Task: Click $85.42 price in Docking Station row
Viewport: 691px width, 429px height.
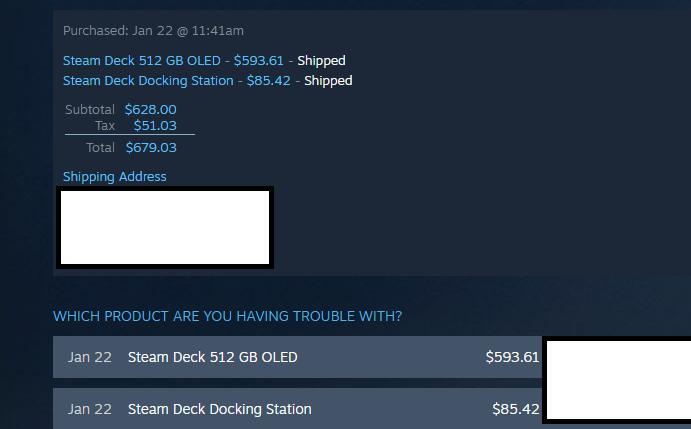Action: (x=516, y=409)
